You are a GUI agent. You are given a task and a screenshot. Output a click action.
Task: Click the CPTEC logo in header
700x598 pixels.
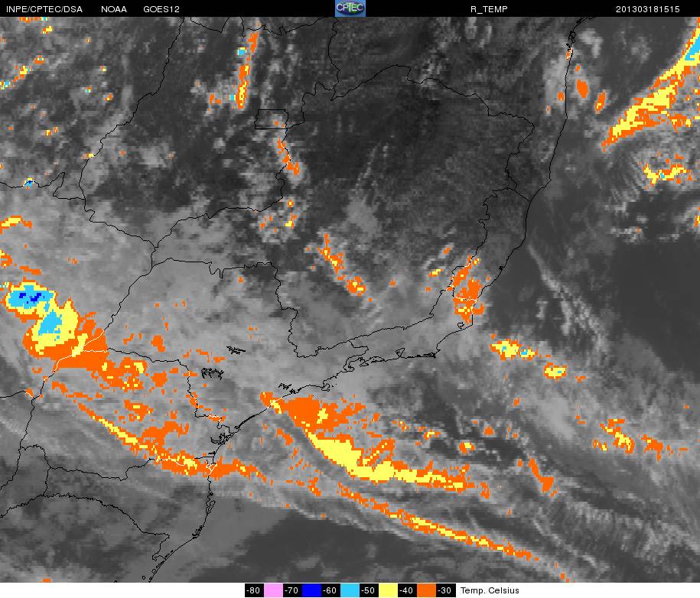[350, 8]
